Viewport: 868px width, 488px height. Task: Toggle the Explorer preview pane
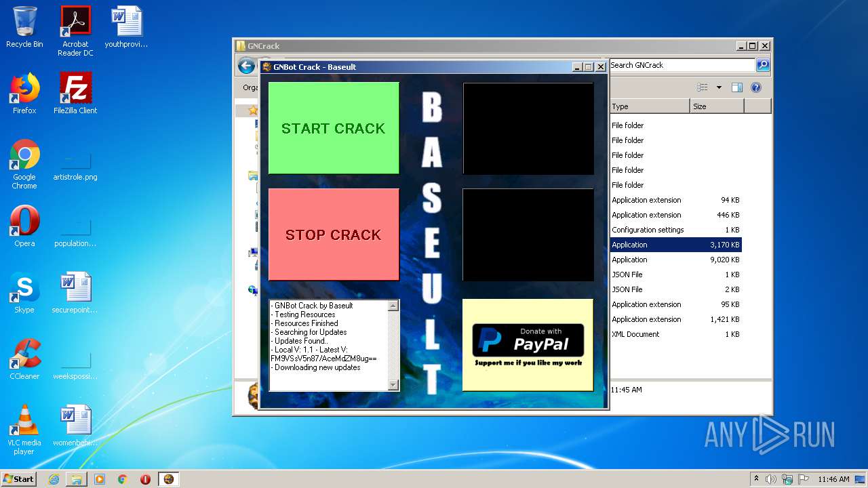[737, 87]
